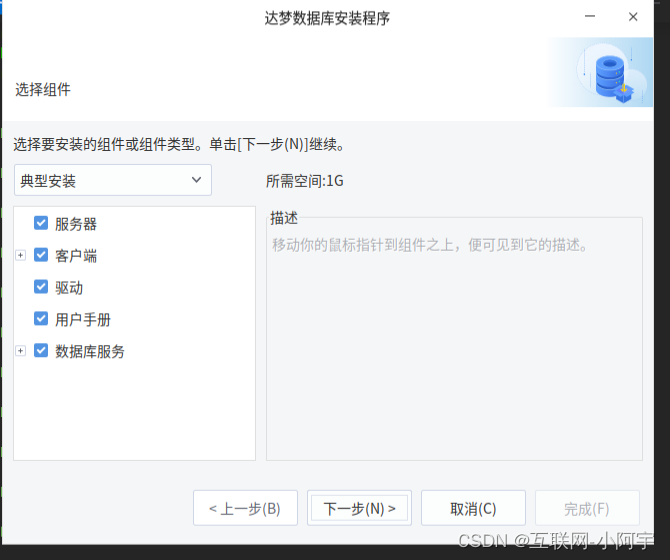Uncheck the 驱动 component checkbox
The width and height of the screenshot is (670, 560).
pyautogui.click(x=41, y=287)
